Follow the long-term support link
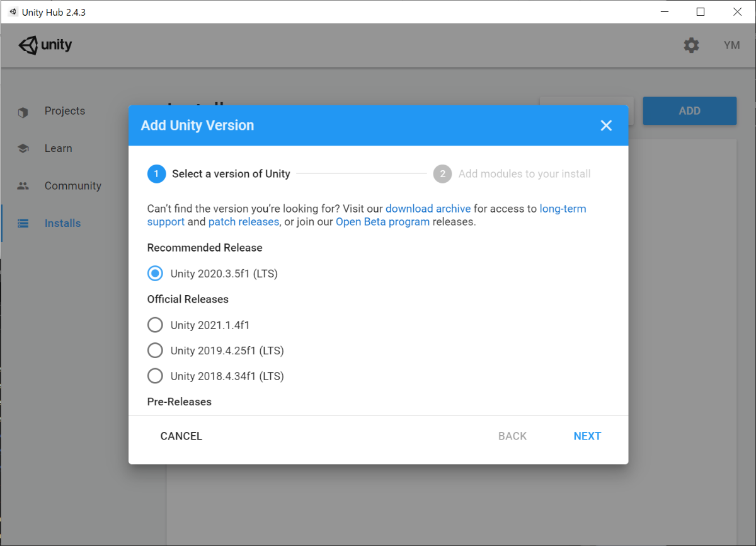 (367, 215)
